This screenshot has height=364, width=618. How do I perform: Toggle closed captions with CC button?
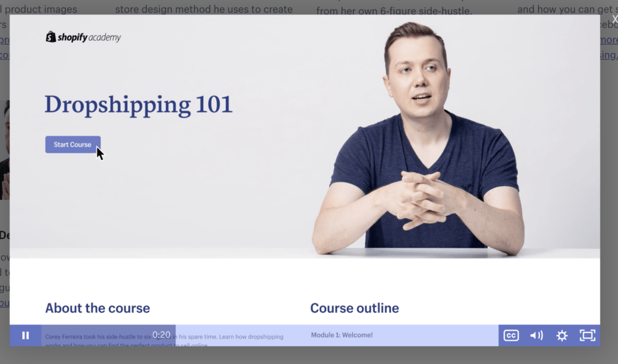coord(511,336)
